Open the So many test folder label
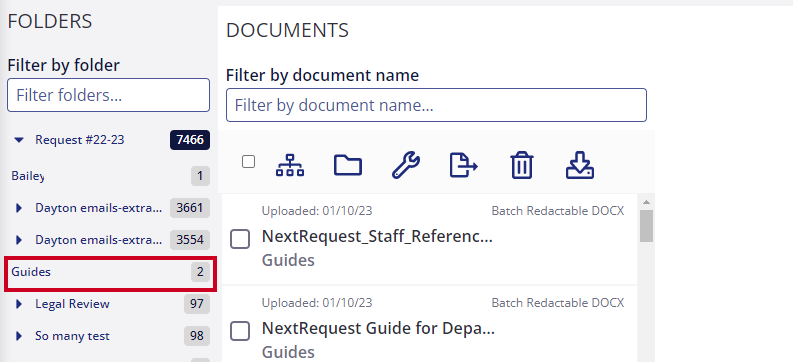 (72, 336)
